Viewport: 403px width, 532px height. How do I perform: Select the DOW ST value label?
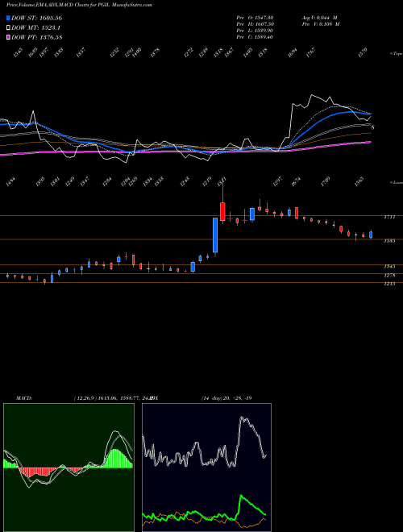pos(36,18)
